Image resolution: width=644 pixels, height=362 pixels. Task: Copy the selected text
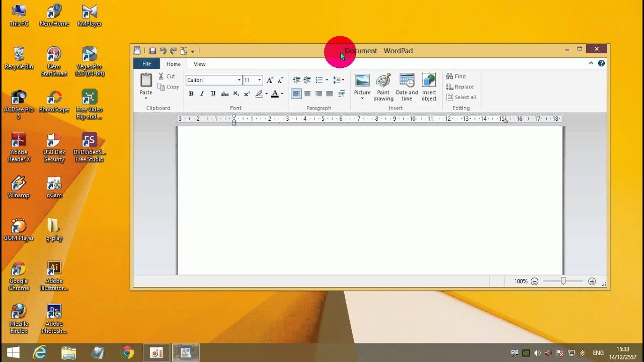[x=169, y=87]
